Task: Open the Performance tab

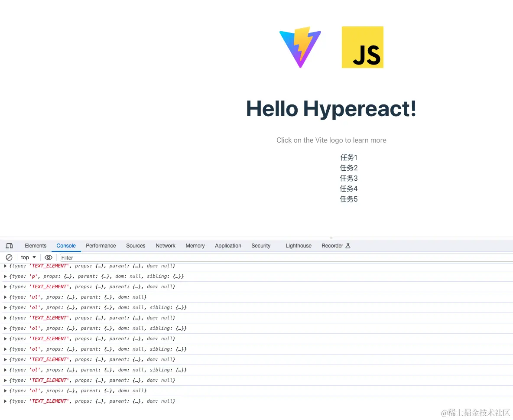Action: pos(101,245)
